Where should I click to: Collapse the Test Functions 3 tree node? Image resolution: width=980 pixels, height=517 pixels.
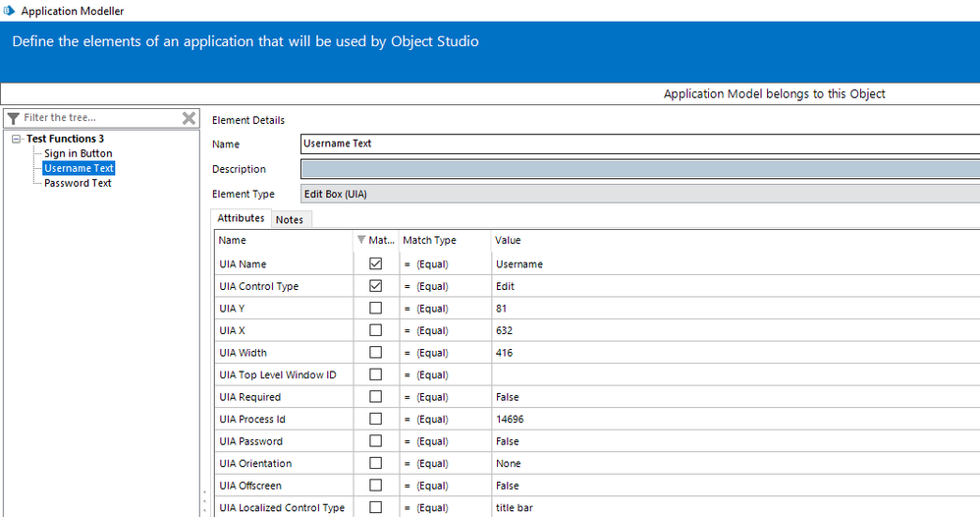[x=17, y=140]
